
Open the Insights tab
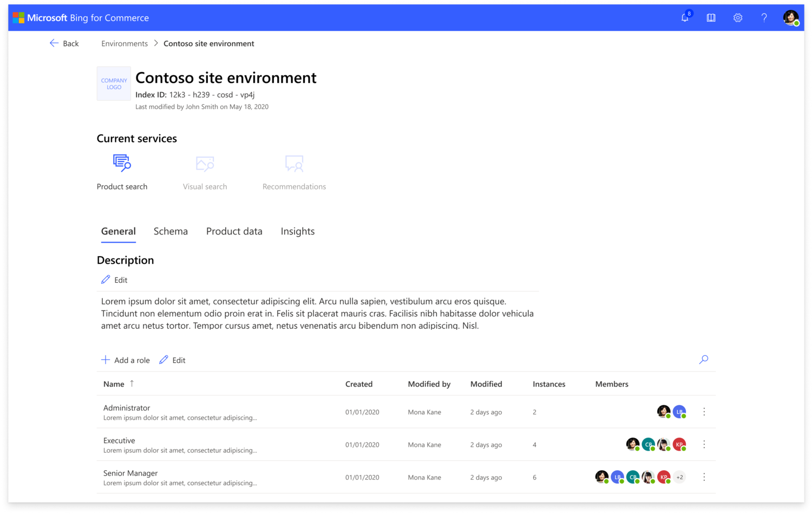[x=297, y=231]
